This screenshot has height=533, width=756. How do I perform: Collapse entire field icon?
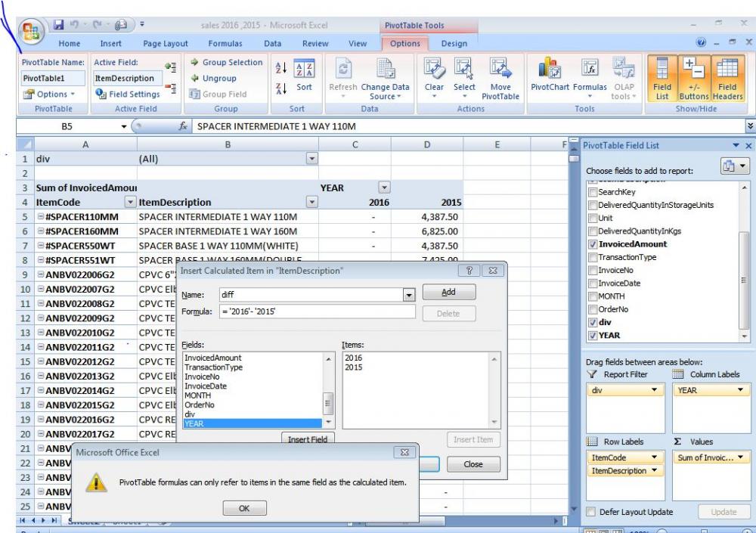170,88
